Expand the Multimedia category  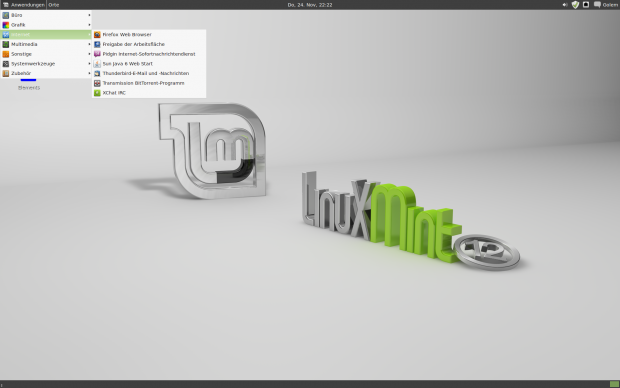pyautogui.click(x=46, y=44)
